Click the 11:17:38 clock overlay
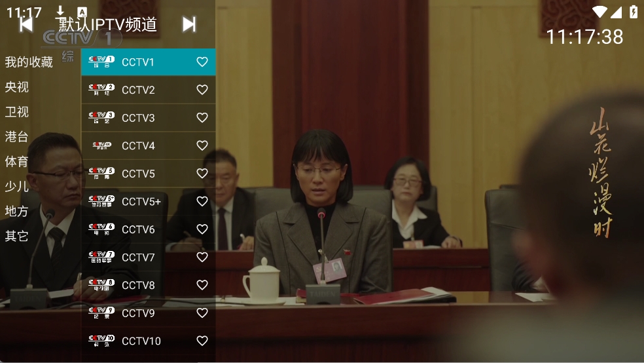The width and height of the screenshot is (644, 363). click(585, 37)
